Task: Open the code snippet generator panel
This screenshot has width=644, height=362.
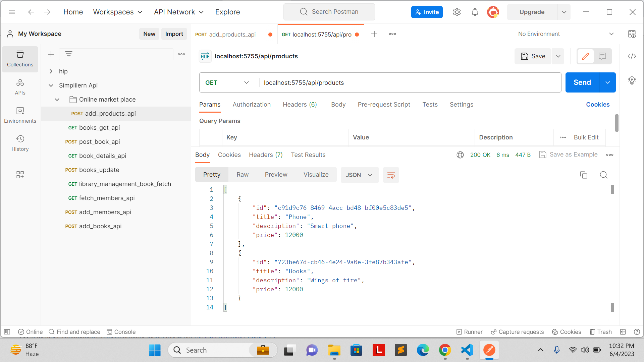Action: point(632,56)
